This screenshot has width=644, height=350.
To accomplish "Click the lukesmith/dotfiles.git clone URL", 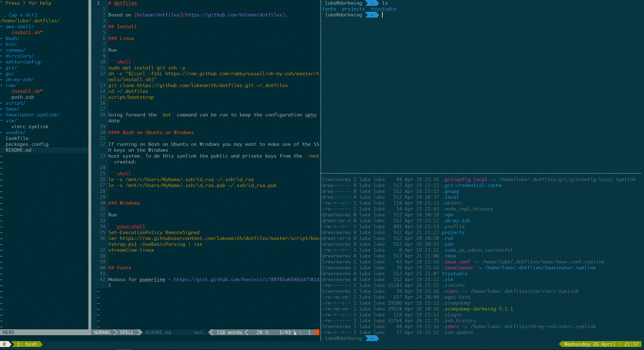I will [x=195, y=85].
